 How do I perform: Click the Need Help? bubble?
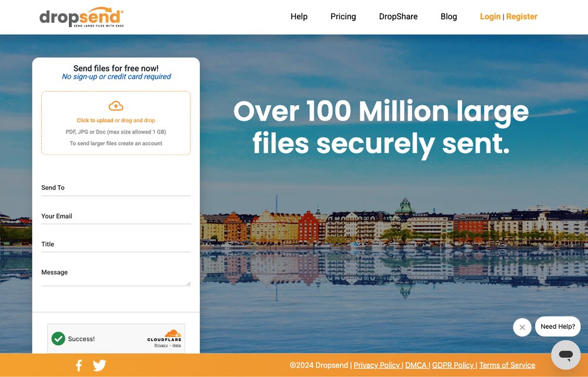pos(557,327)
